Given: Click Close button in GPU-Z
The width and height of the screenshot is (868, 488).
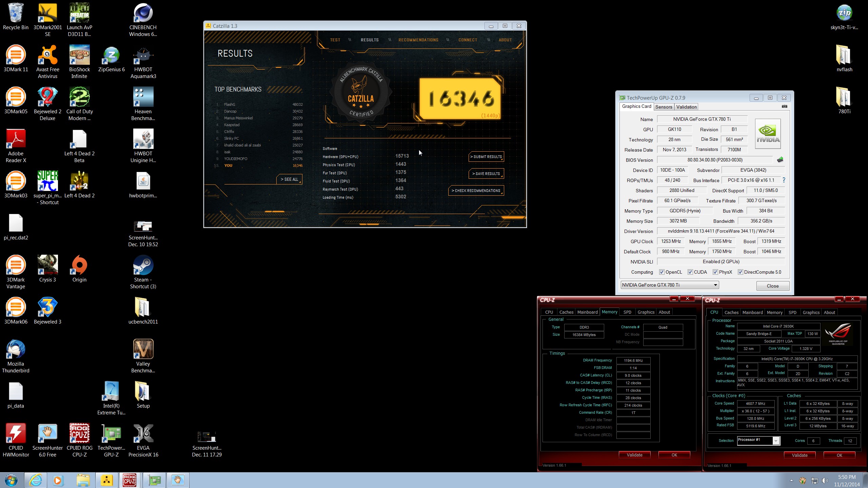Looking at the screenshot, I should tap(772, 286).
